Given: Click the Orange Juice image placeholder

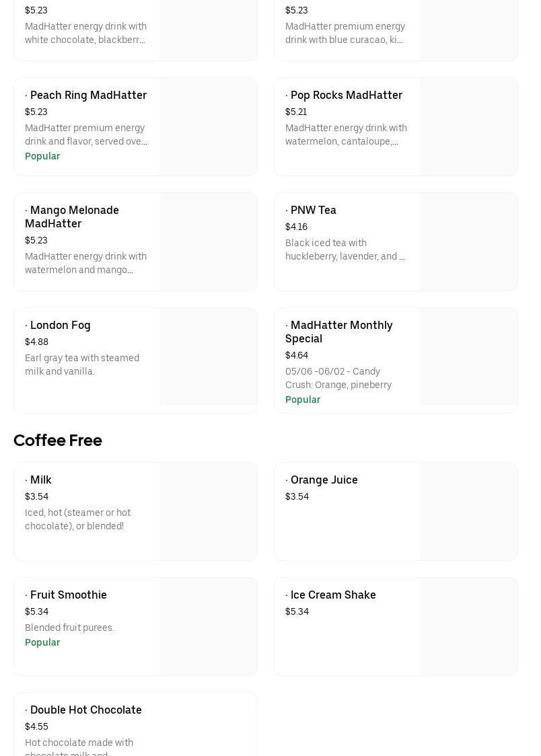Looking at the screenshot, I should point(468,511).
